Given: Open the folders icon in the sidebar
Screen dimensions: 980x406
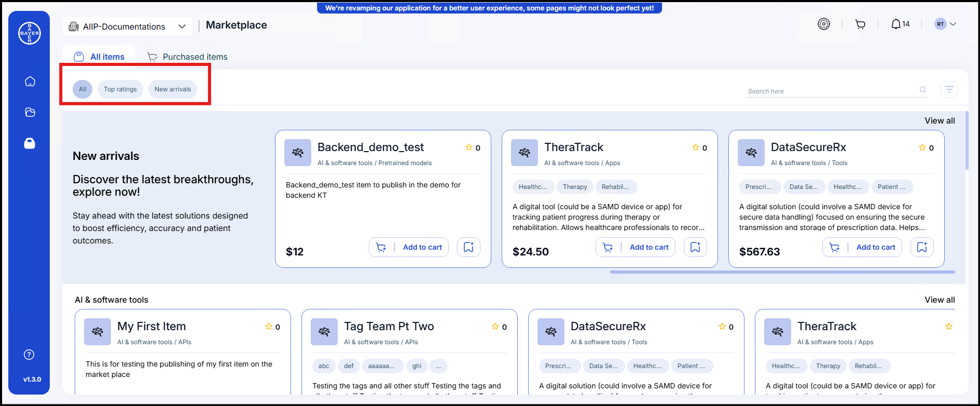Looking at the screenshot, I should pos(30,112).
